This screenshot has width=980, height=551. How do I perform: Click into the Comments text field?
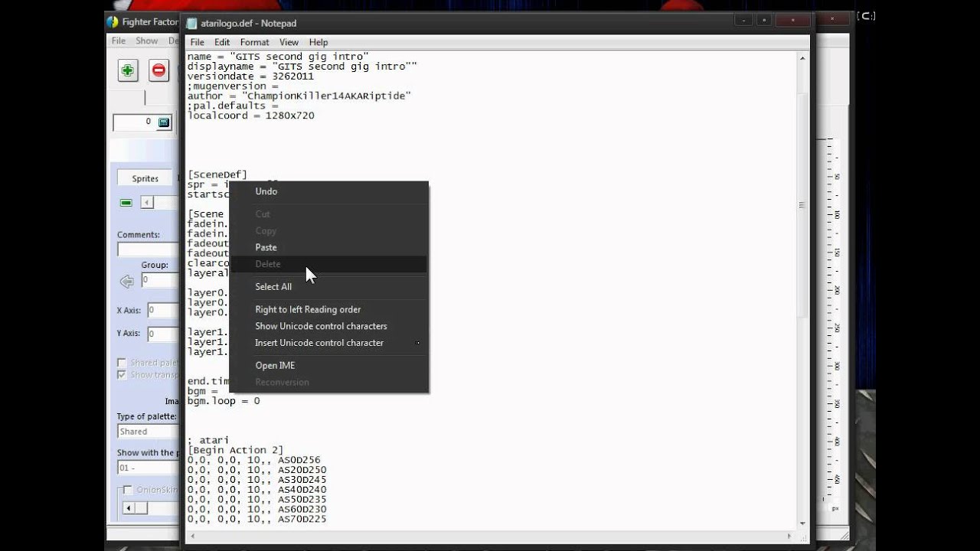coord(149,249)
